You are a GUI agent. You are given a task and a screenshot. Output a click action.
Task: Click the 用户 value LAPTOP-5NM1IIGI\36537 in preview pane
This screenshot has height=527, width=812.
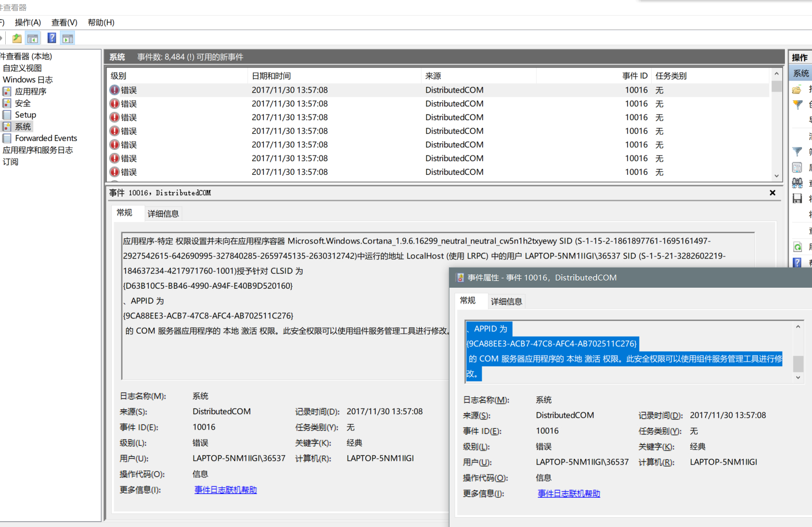coord(239,458)
